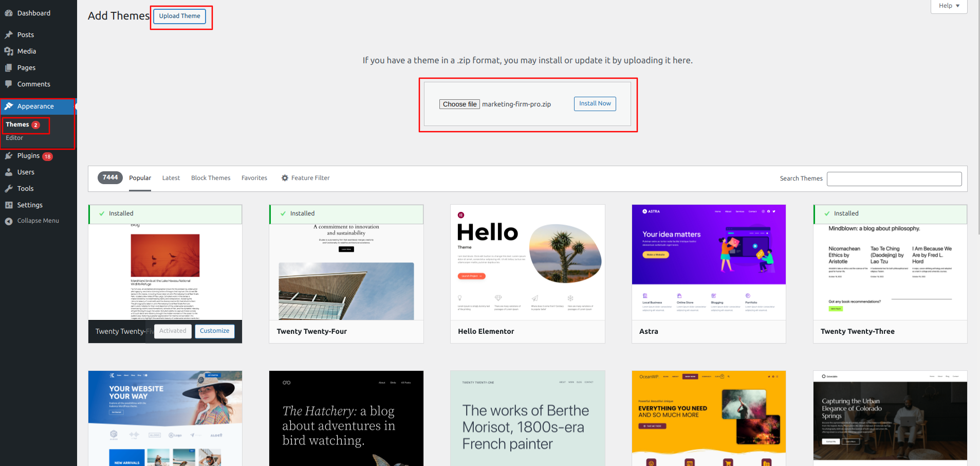Click the Twenty Twenty-Four theme name
The height and width of the screenshot is (466, 980).
[311, 332]
